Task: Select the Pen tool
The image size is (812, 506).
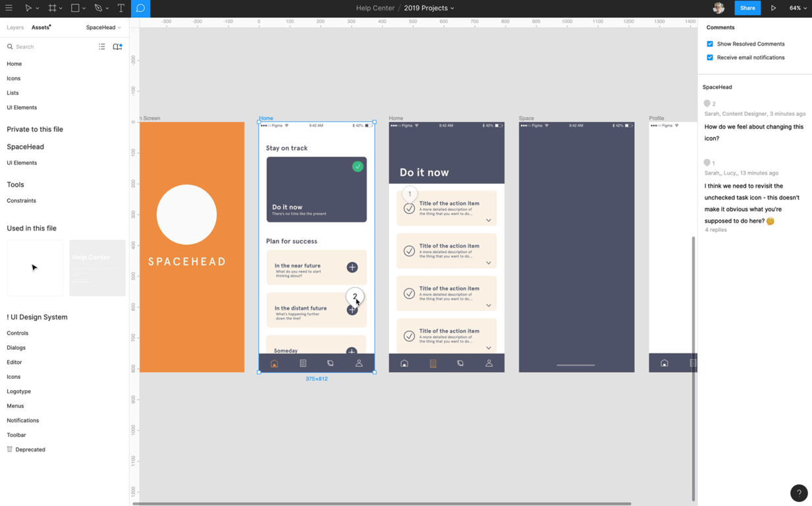Action: coord(98,8)
